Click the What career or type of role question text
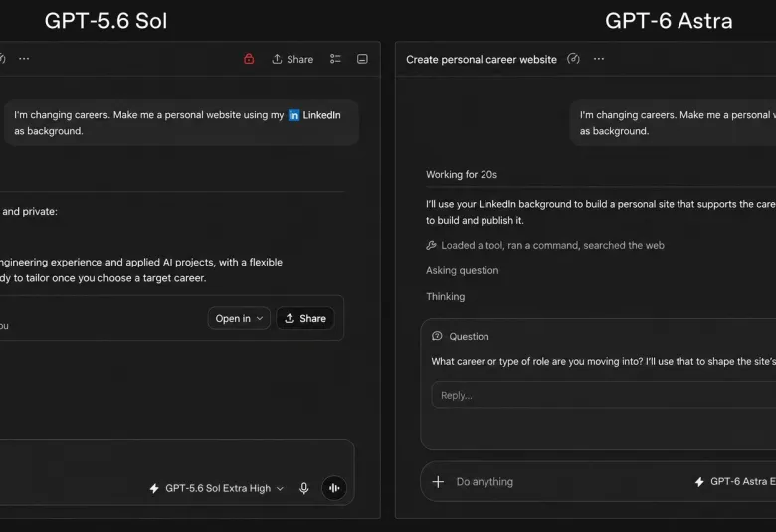776x532 pixels. pyautogui.click(x=603, y=361)
